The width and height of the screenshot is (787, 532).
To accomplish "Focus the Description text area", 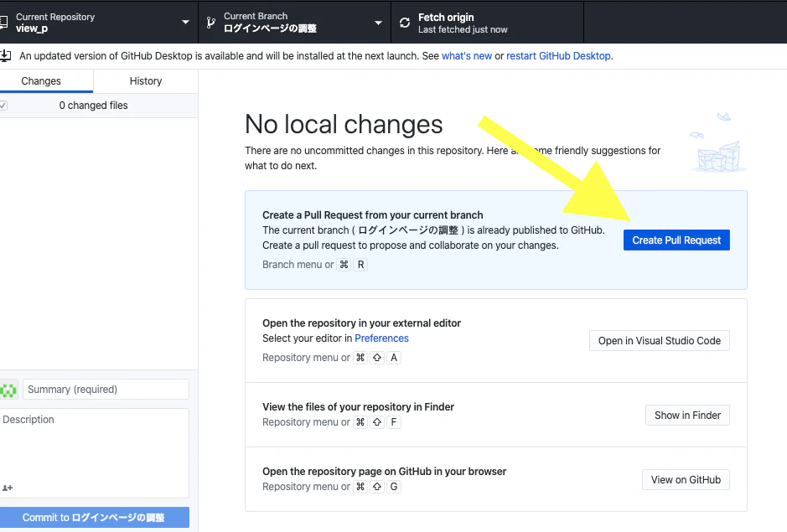I will tap(95, 453).
